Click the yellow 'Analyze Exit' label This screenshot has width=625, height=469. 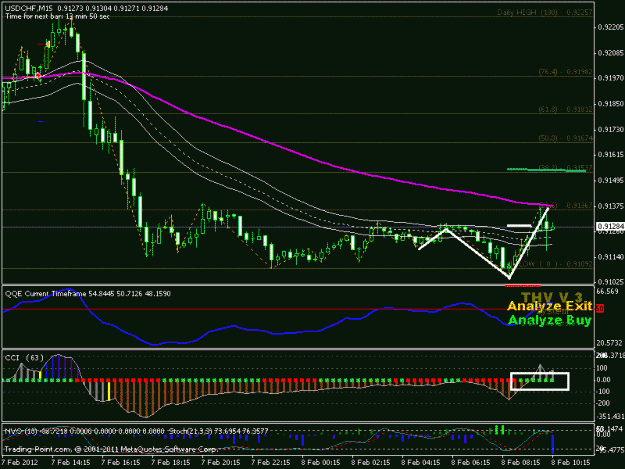point(549,306)
